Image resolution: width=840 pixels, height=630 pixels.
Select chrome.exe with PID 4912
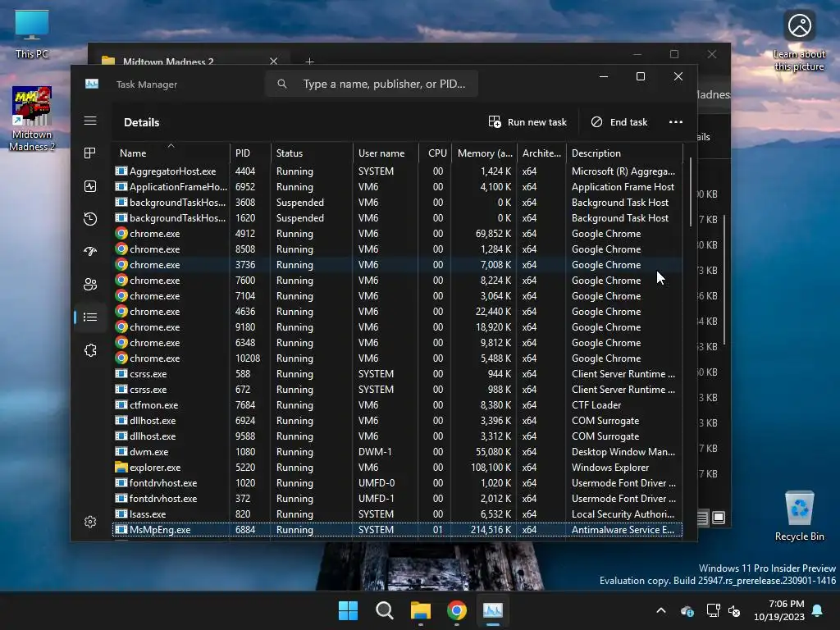coord(397,234)
